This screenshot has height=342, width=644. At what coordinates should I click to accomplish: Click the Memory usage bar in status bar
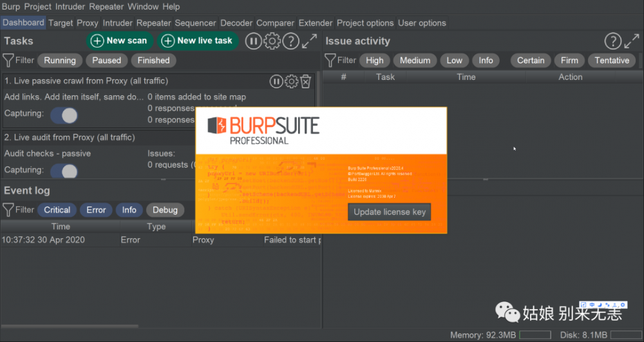click(535, 336)
